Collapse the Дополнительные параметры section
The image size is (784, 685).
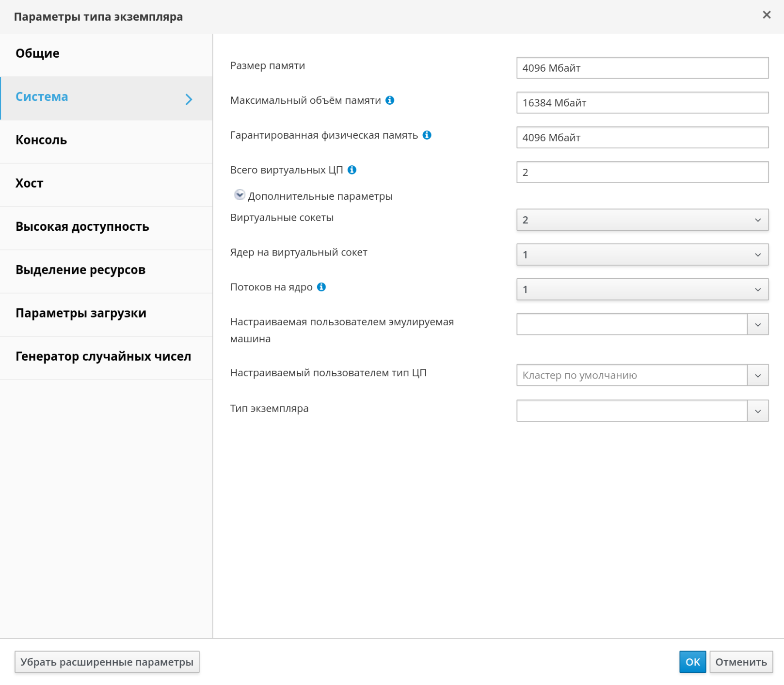[240, 195]
